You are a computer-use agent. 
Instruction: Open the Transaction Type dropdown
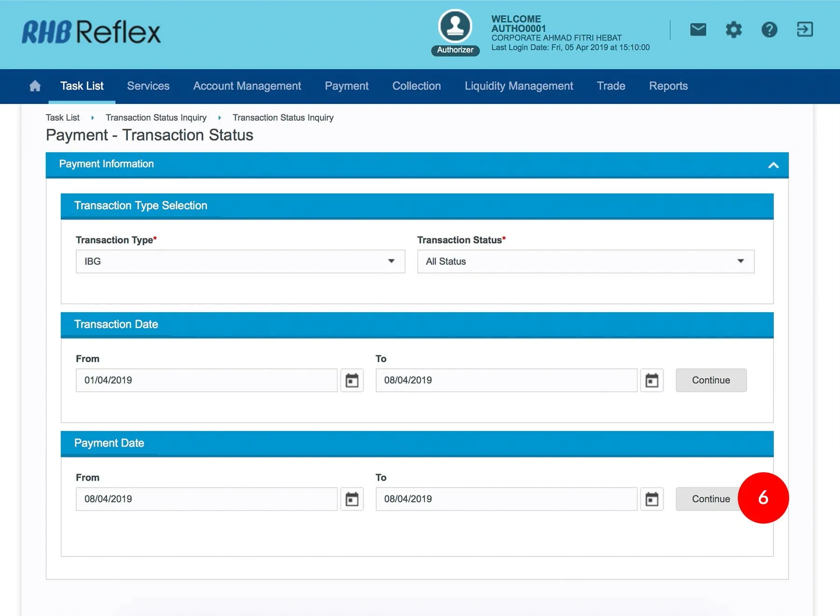coord(240,261)
